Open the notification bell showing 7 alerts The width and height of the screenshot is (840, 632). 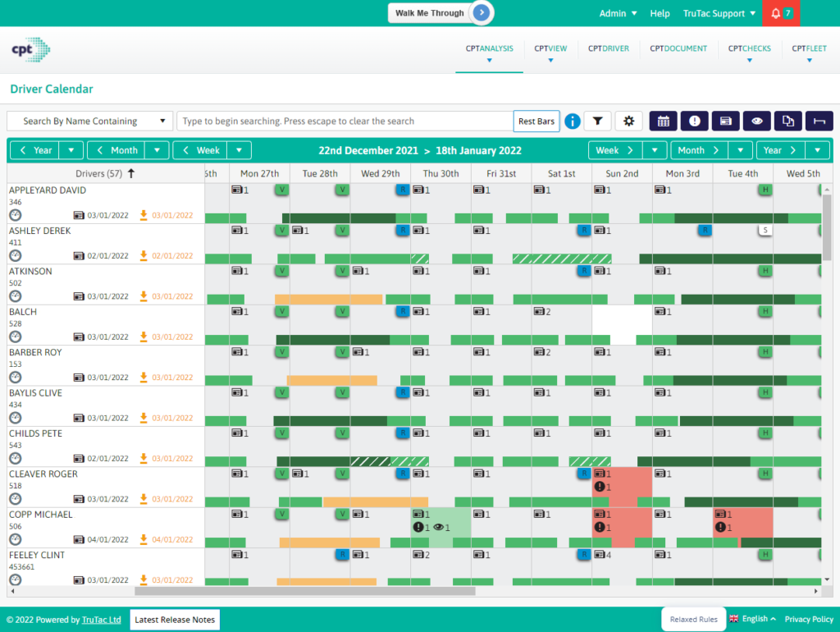click(778, 13)
